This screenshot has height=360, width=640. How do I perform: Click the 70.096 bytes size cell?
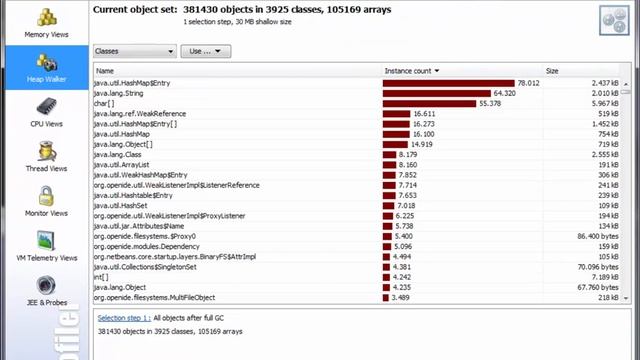coord(598,267)
